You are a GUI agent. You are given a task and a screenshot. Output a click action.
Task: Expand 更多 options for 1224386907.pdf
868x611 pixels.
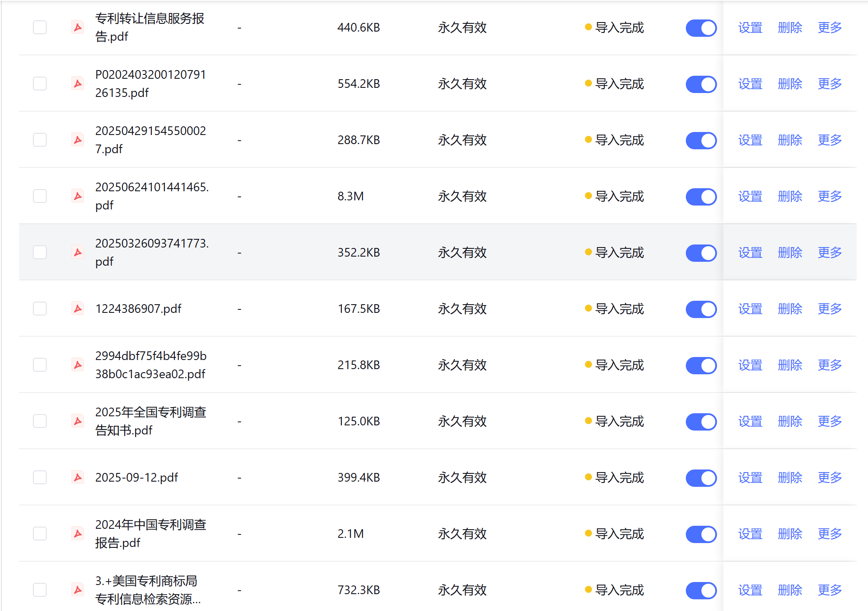pyautogui.click(x=829, y=309)
